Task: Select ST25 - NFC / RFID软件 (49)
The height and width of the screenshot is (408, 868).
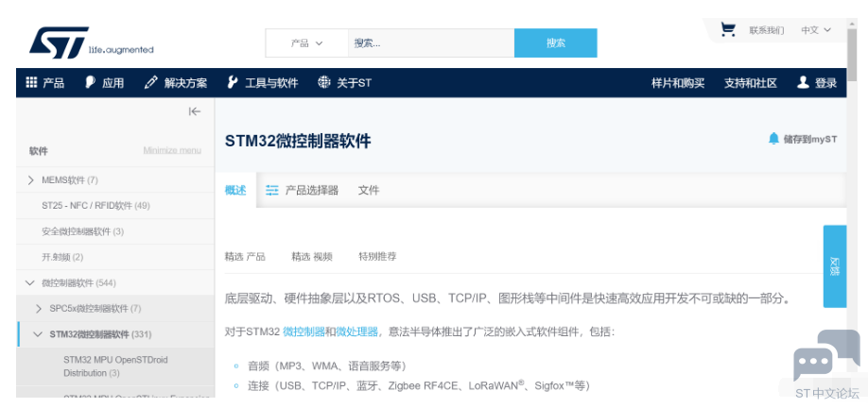Action: point(95,206)
